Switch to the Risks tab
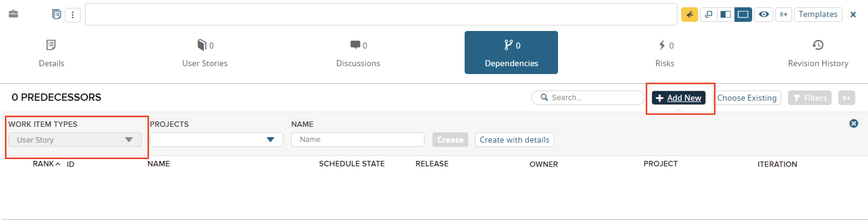Viewport: 868px width, 224px height. [x=664, y=53]
